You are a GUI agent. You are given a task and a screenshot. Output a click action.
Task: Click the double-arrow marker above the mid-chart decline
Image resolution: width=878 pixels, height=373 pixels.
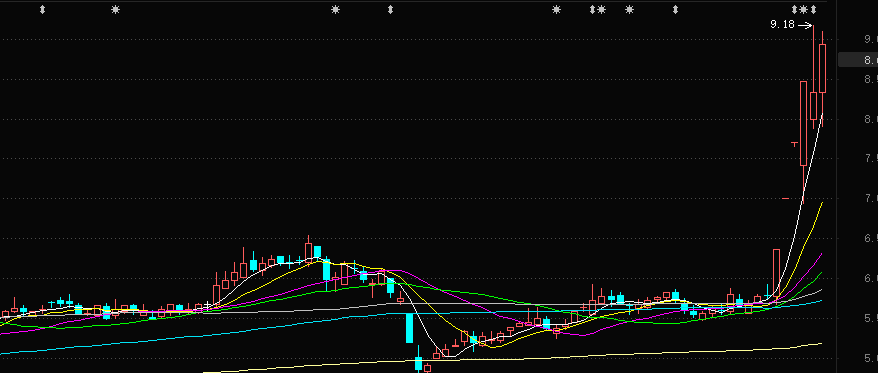[x=390, y=10]
